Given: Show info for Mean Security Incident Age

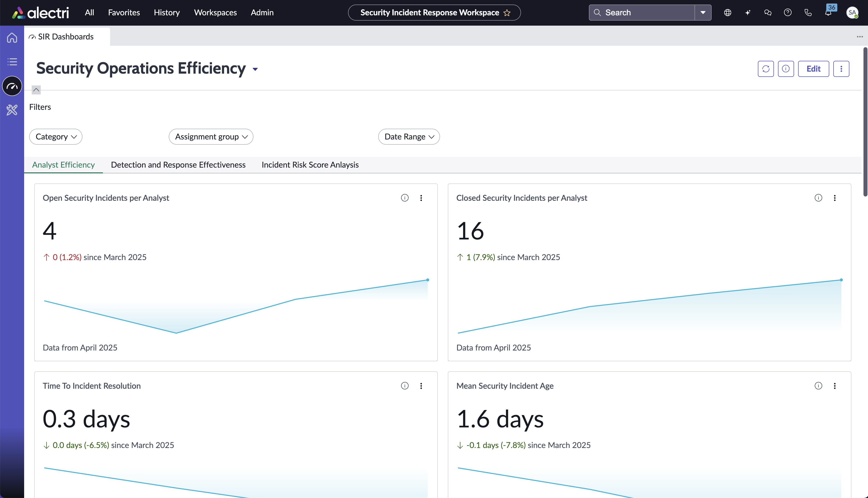Looking at the screenshot, I should point(818,386).
